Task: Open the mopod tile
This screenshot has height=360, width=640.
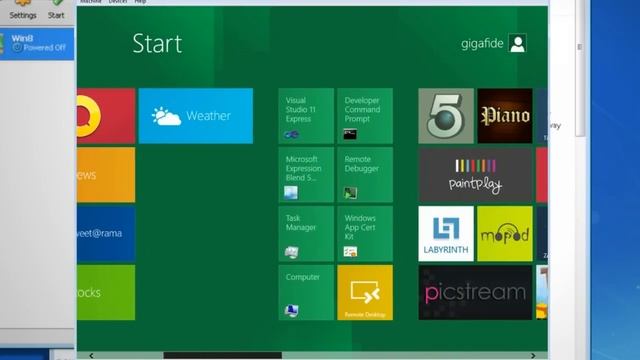Action: tap(505, 233)
